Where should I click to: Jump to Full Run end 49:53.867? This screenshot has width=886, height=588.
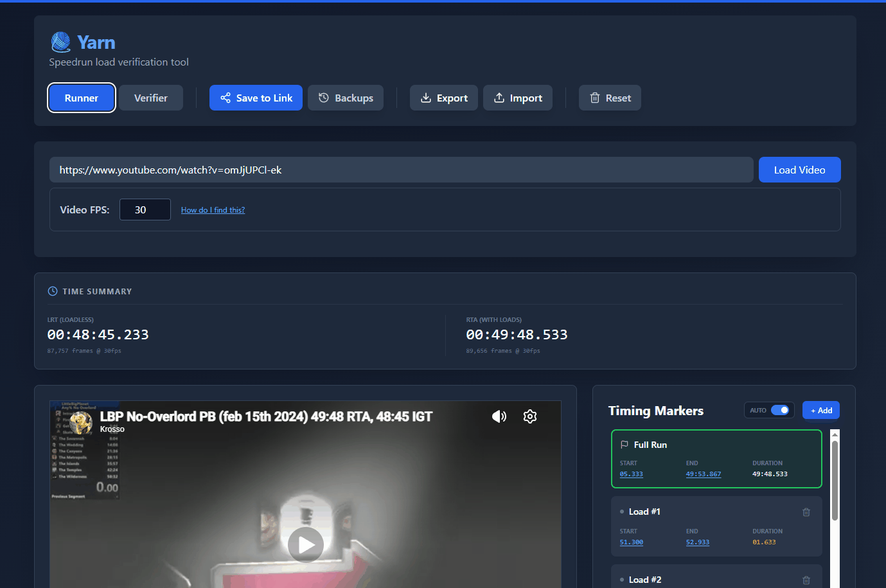[704, 474]
